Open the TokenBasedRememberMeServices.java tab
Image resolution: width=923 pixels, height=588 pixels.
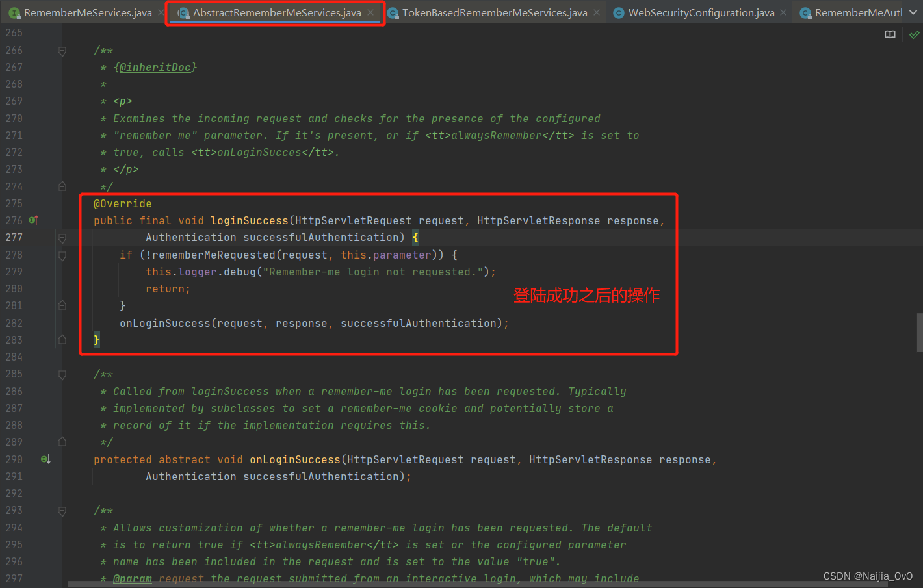click(x=495, y=12)
